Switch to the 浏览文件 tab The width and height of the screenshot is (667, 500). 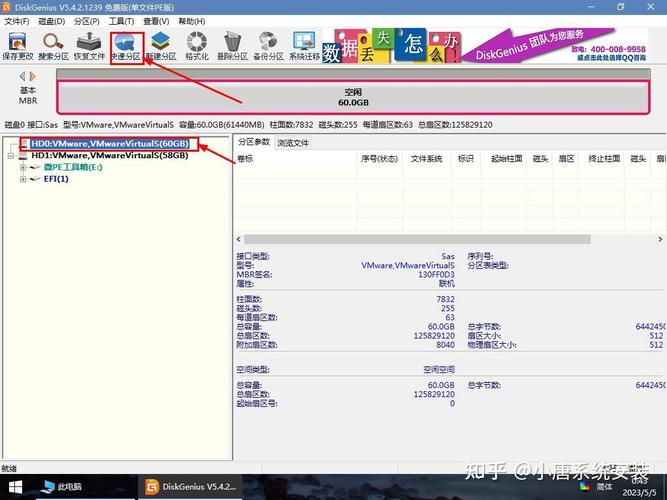(x=293, y=143)
